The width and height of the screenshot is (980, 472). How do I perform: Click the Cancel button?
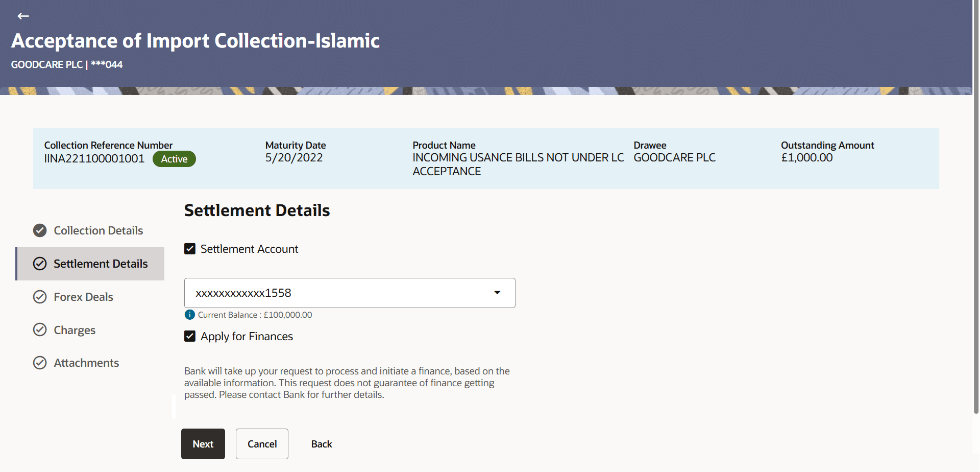point(262,444)
